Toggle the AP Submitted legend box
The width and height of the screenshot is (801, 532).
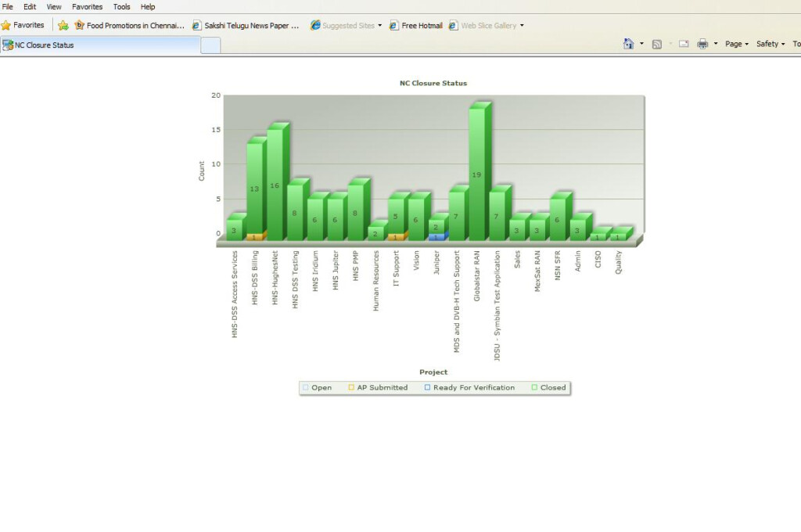click(351, 387)
